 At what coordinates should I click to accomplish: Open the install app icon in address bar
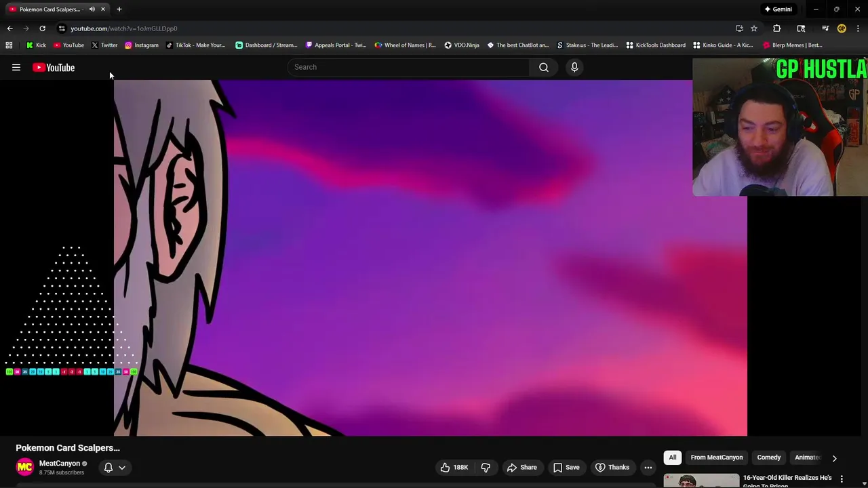coord(739,28)
